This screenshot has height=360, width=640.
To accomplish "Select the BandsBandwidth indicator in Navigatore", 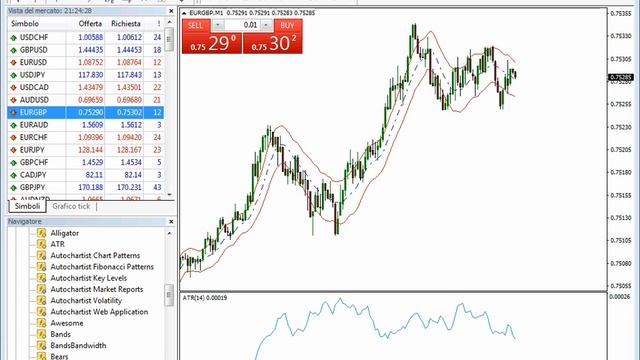I will 78,345.
